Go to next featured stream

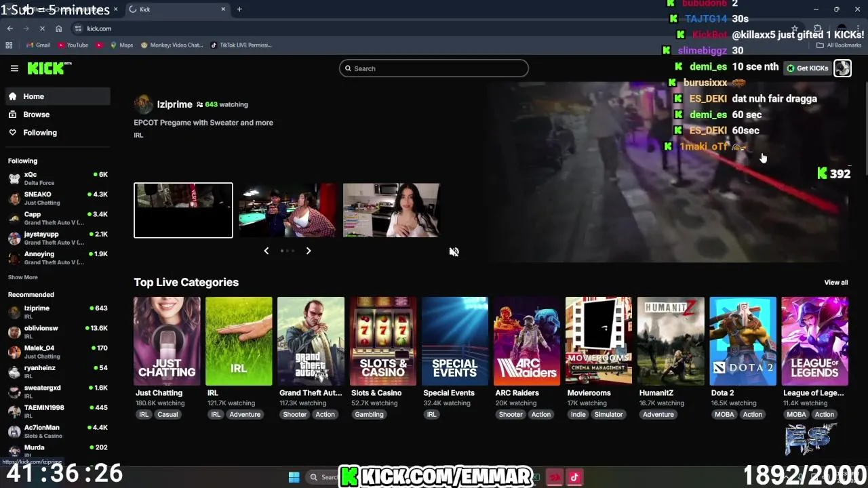[309, 251]
